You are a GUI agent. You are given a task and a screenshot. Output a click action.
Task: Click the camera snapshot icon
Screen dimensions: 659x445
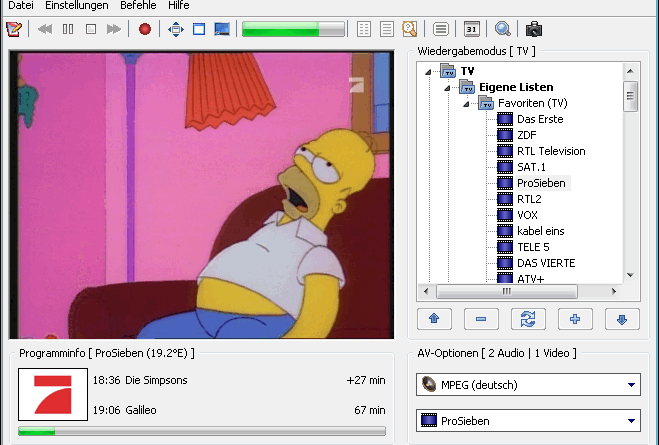[534, 29]
